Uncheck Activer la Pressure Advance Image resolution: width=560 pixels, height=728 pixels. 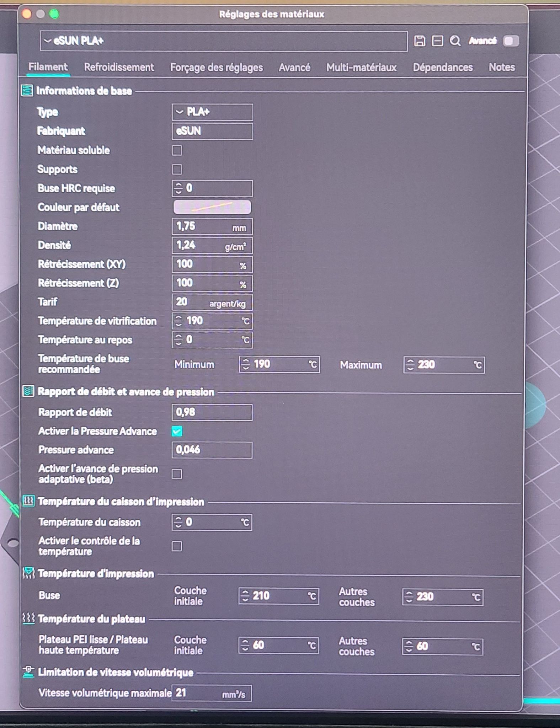(177, 431)
